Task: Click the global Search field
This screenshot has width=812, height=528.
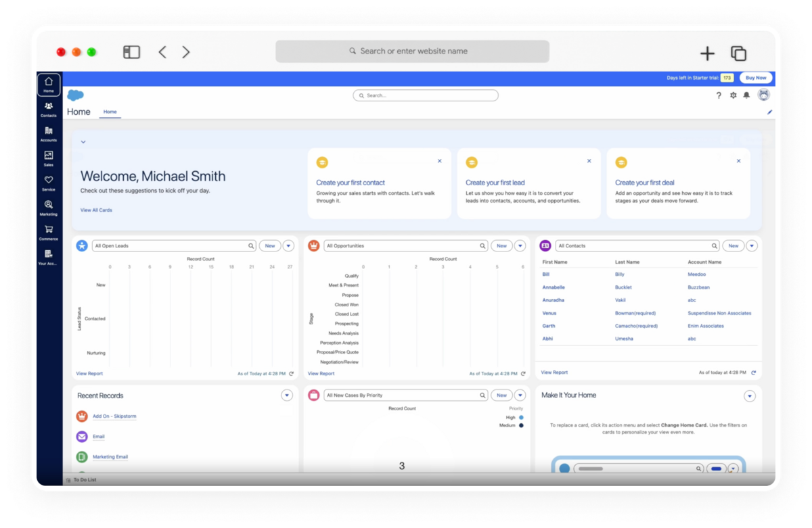Action: point(426,95)
